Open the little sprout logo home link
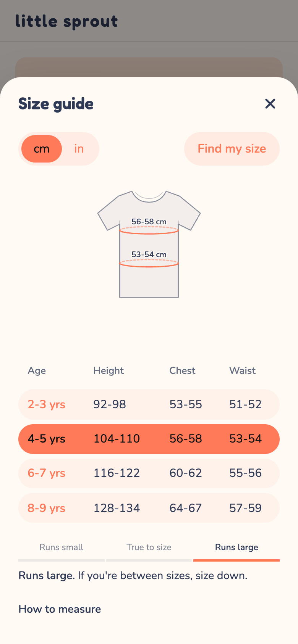 pyautogui.click(x=66, y=21)
